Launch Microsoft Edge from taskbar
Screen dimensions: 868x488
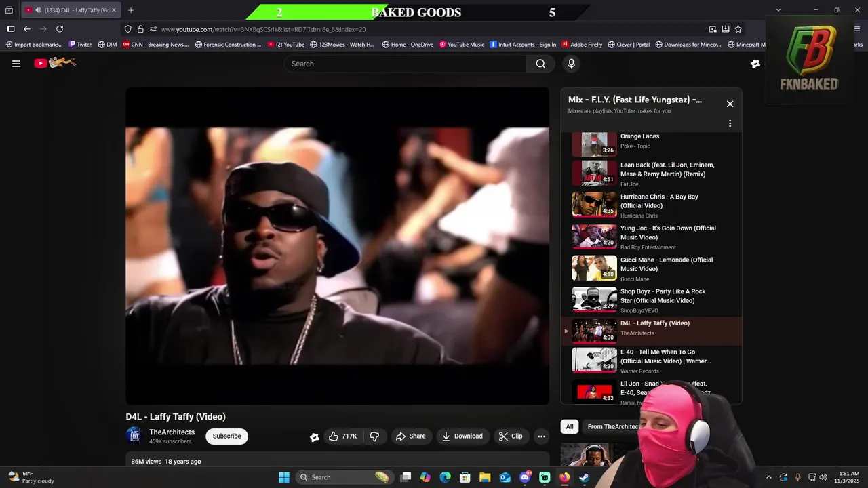click(445, 477)
